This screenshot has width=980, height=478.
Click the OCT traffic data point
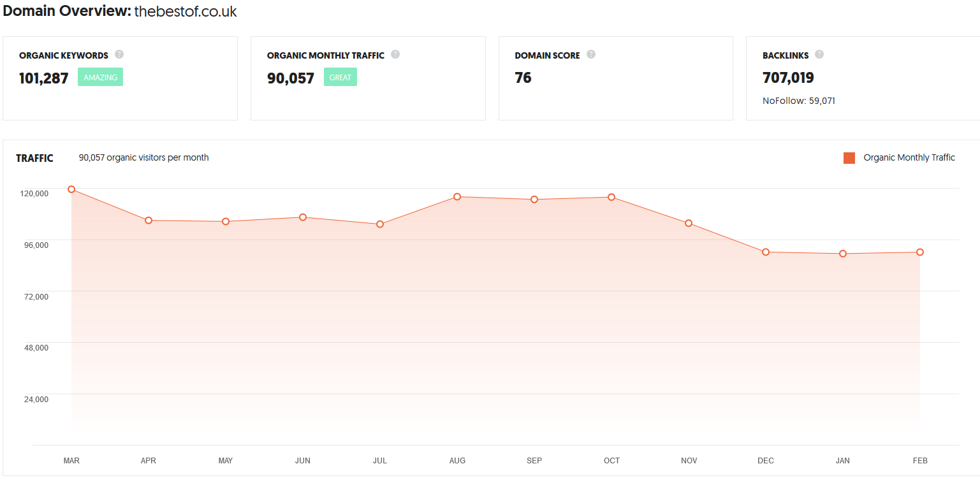[611, 197]
